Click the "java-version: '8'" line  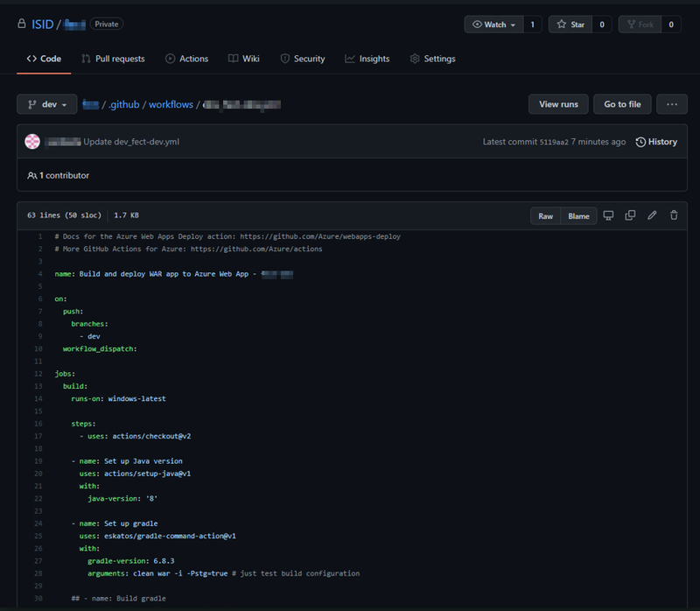(x=122, y=498)
